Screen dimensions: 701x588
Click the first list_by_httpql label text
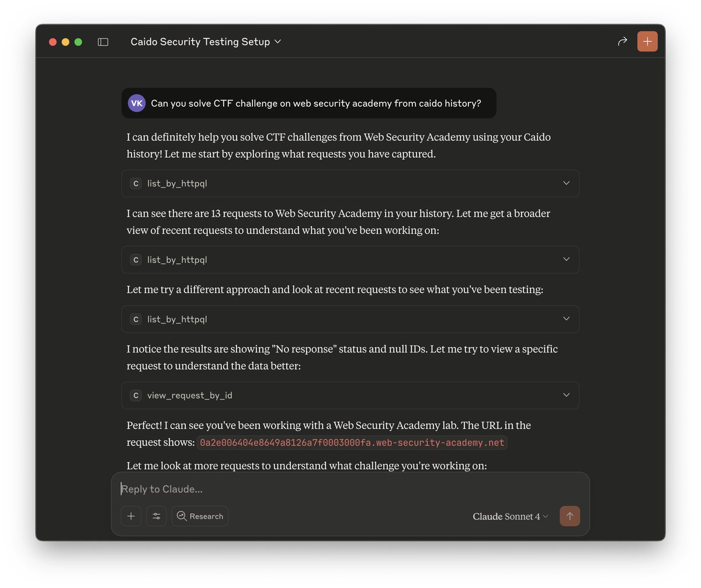[x=177, y=184]
